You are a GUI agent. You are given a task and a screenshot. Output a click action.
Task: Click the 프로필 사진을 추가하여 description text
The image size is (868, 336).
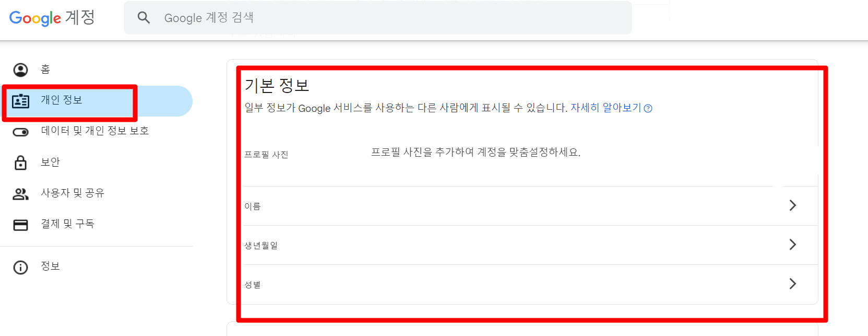point(475,152)
